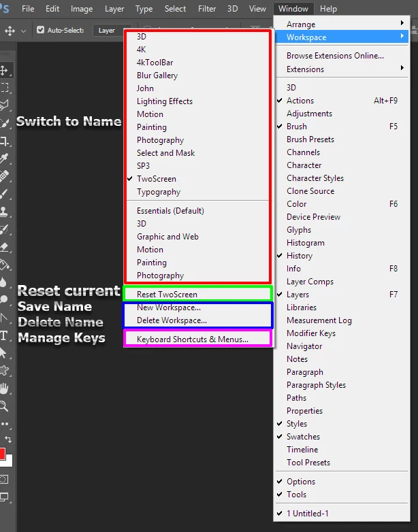This screenshot has height=532, width=418.
Task: Open Keyboard Shortcuts & Menus...
Action: coord(198,339)
